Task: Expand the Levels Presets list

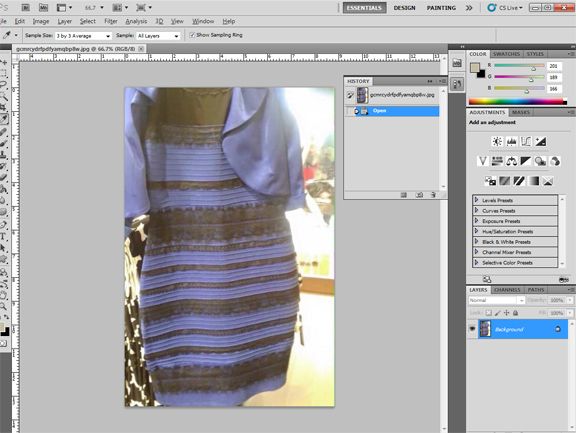Action: point(515,200)
